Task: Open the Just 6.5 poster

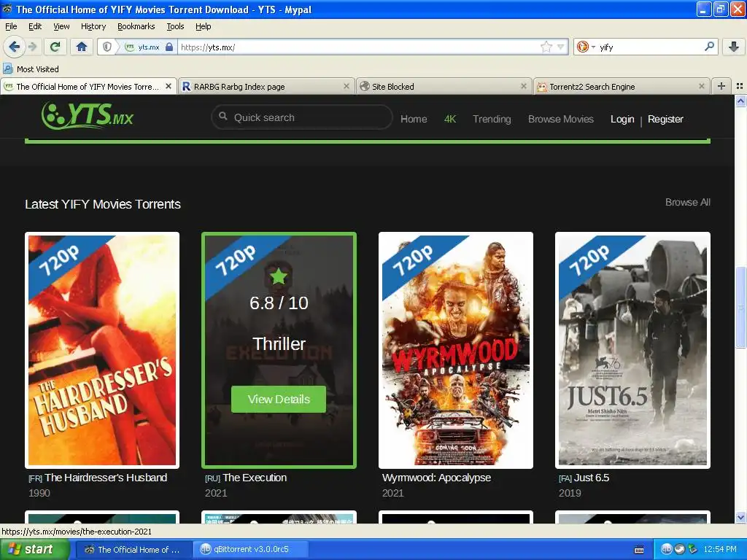Action: (632, 350)
